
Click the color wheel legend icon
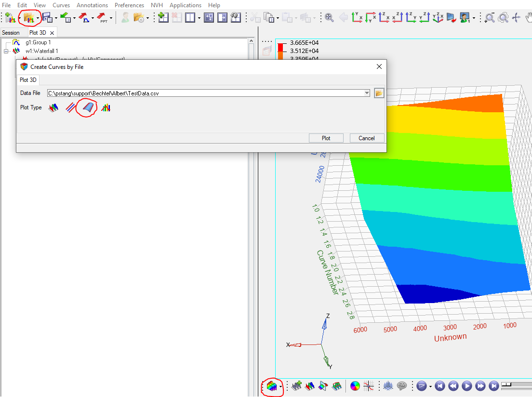(x=355, y=386)
